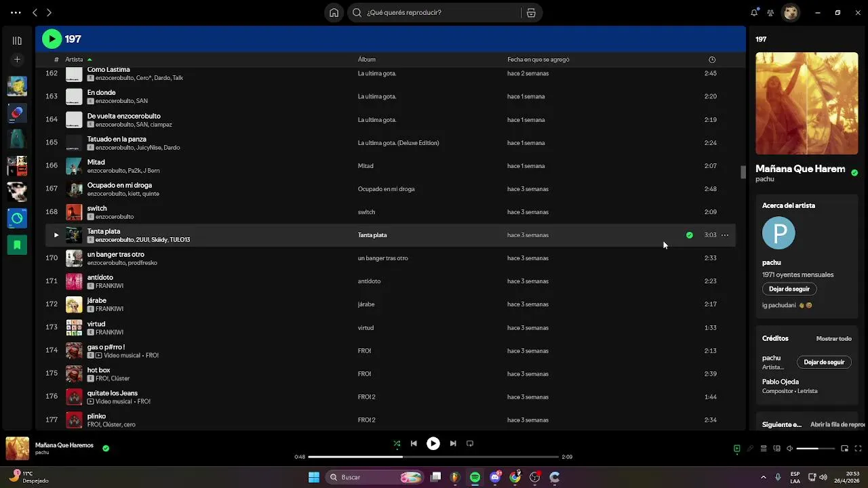
Task: Open the queue icon in the player bar
Action: (x=764, y=448)
